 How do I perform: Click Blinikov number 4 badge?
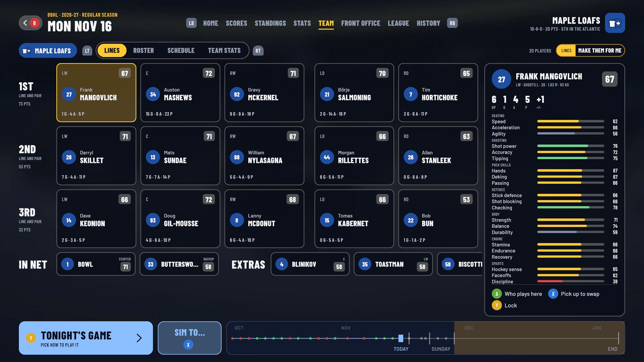click(x=282, y=264)
